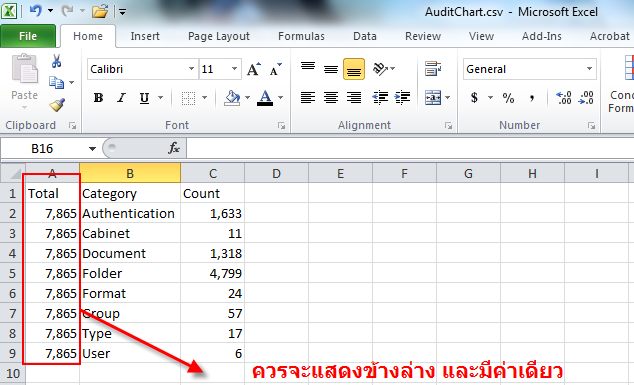Click the Decrease Indent icon

point(380,97)
